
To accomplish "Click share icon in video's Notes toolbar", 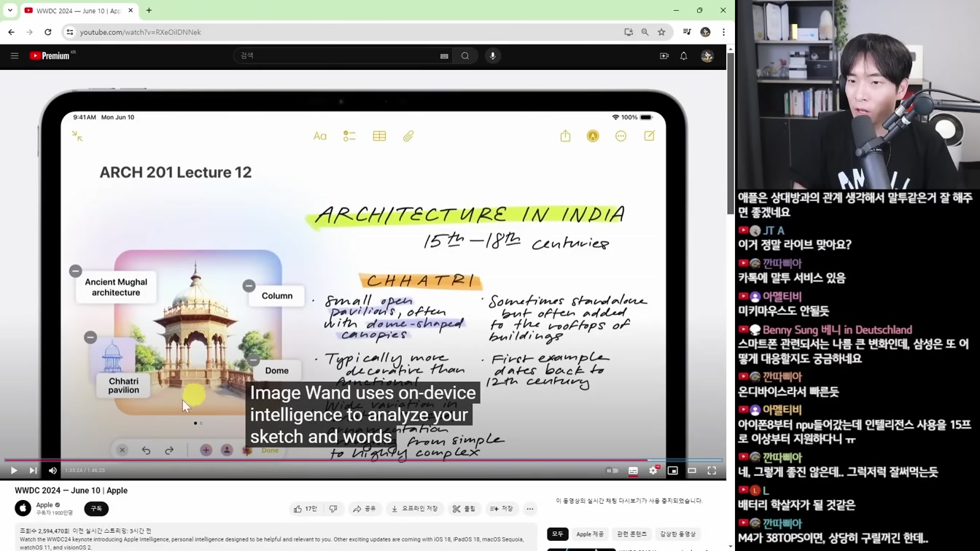I will click(565, 136).
